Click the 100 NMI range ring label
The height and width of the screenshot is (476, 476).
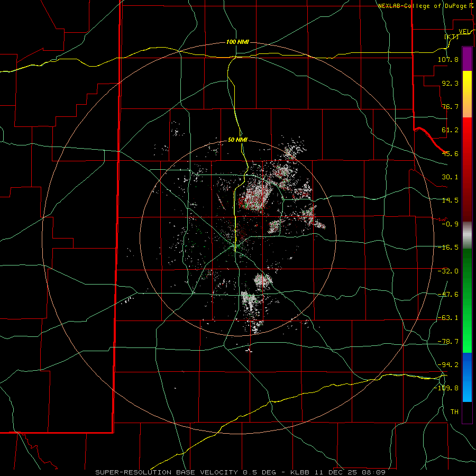[x=237, y=42]
